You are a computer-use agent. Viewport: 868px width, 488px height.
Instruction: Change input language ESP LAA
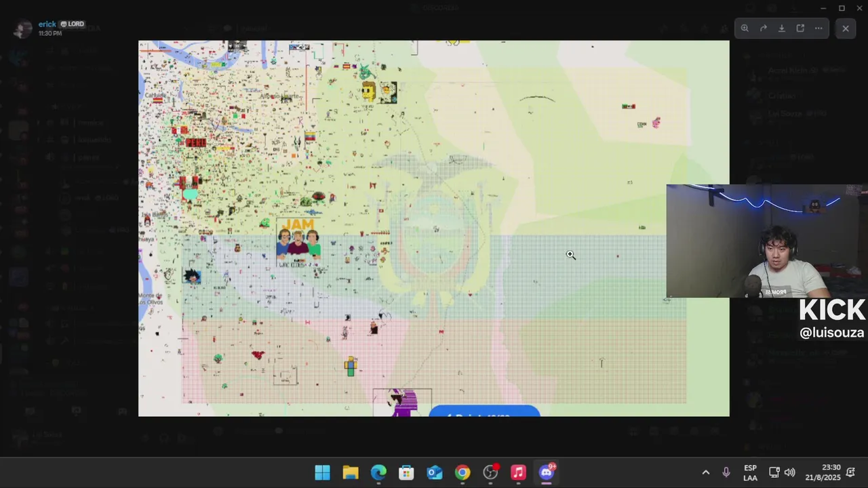(x=750, y=472)
